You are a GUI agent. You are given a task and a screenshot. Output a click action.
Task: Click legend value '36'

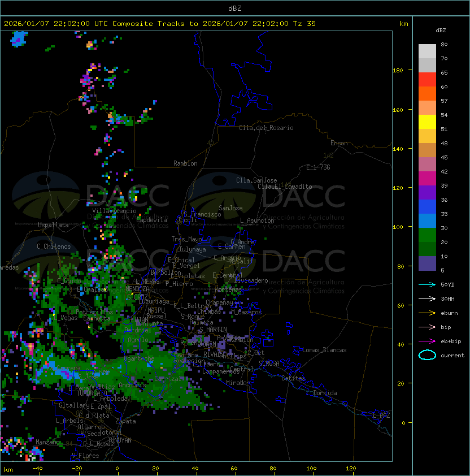click(444, 200)
